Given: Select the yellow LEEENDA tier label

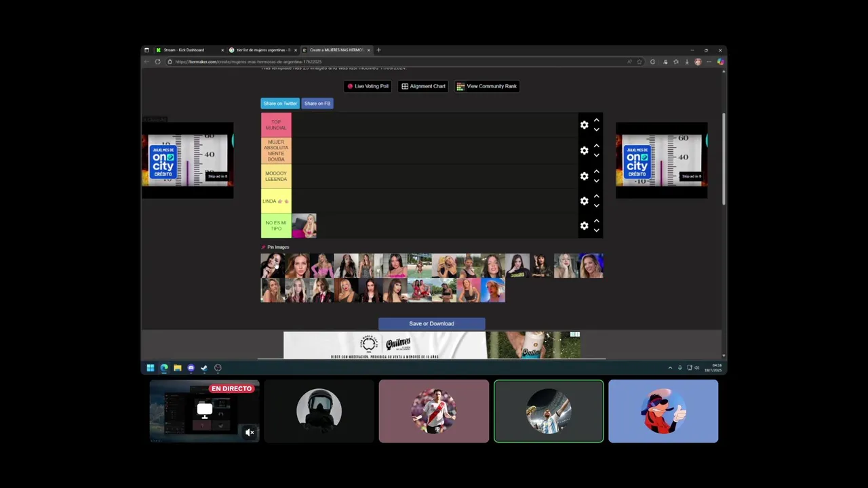Looking at the screenshot, I should point(276,176).
